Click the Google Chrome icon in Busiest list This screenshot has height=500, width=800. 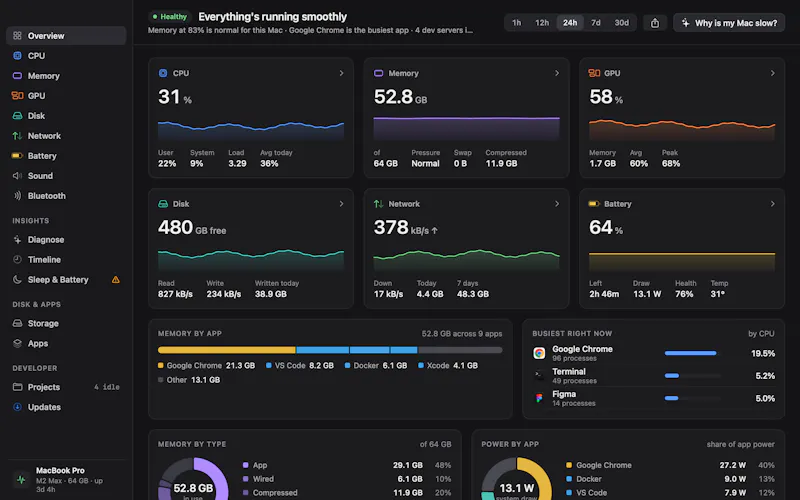click(x=539, y=353)
